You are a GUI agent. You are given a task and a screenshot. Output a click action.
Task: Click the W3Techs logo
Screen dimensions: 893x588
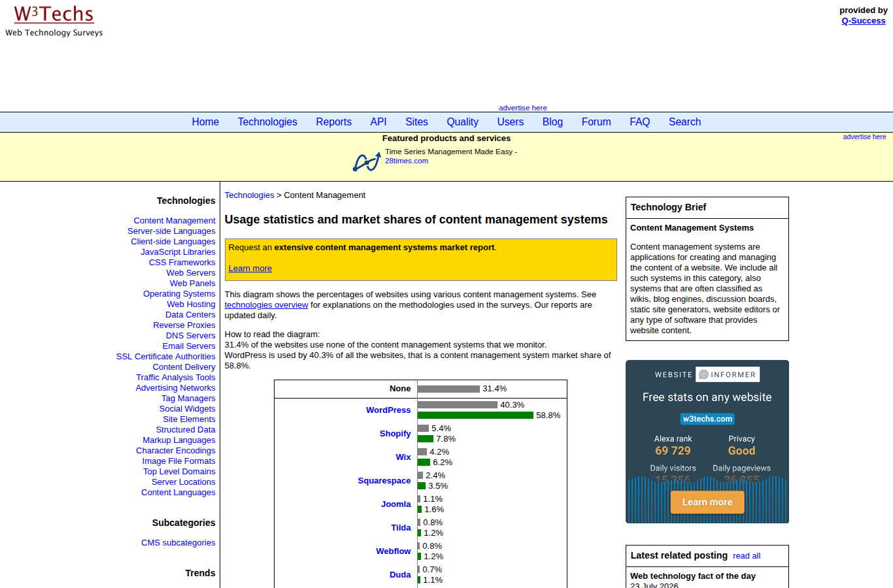tap(54, 21)
